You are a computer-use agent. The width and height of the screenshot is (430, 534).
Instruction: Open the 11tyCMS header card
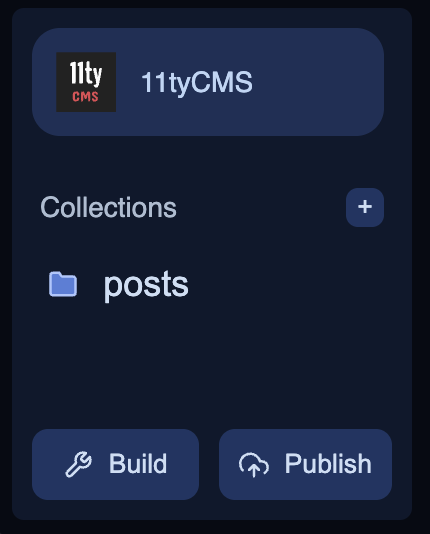pos(208,82)
